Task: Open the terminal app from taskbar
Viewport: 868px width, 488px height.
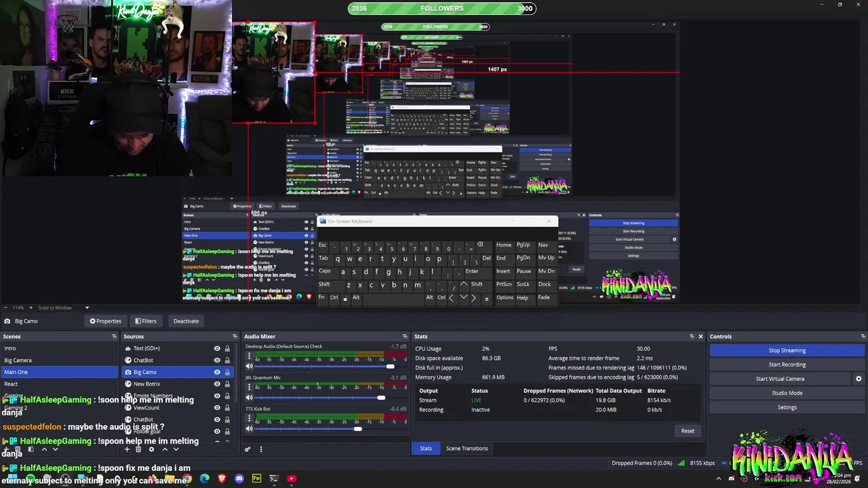Action: (x=274, y=479)
